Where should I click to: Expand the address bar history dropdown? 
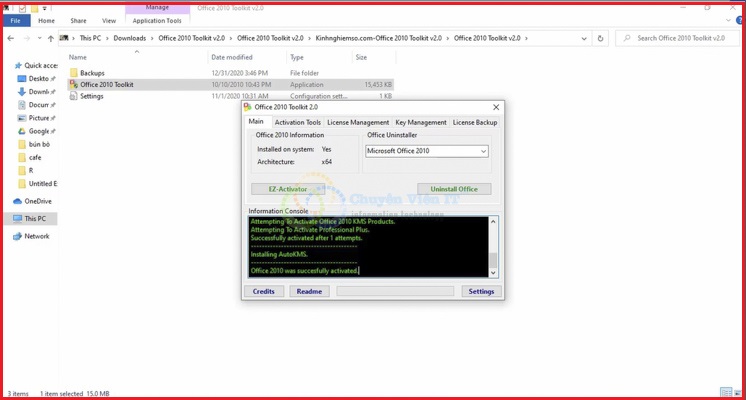pos(585,39)
